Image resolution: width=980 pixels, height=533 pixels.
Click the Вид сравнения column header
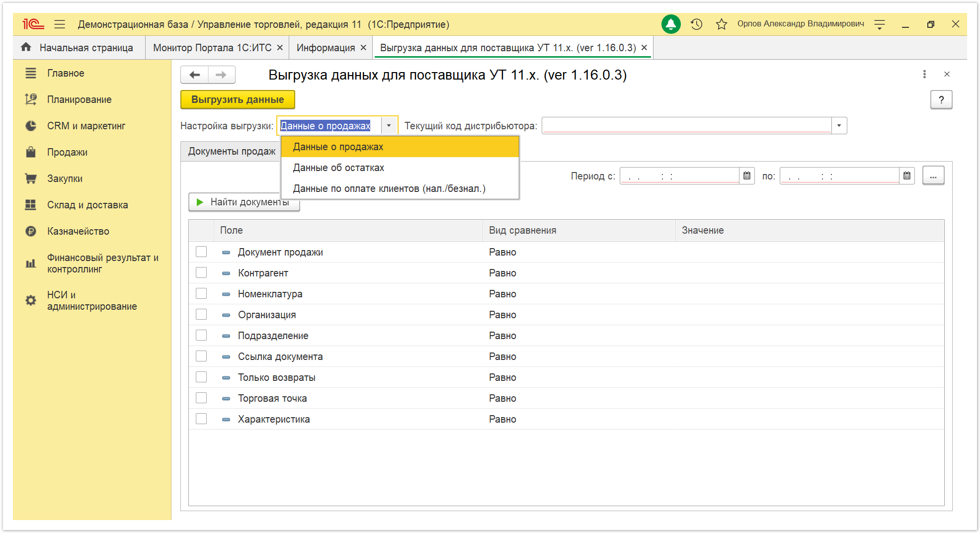coord(579,230)
